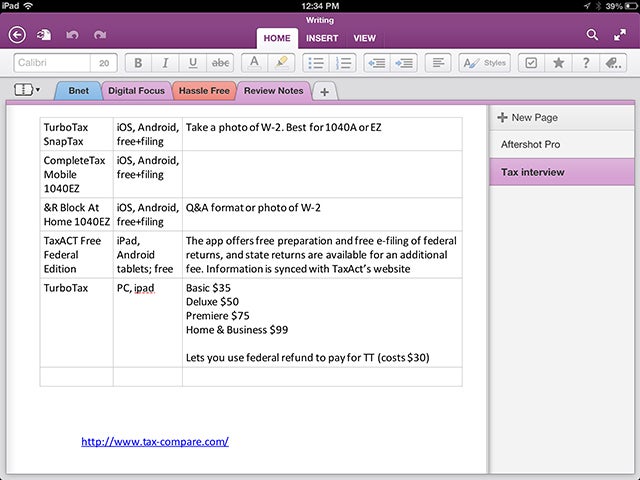Switch to the INSERT ribbon tab

click(322, 38)
